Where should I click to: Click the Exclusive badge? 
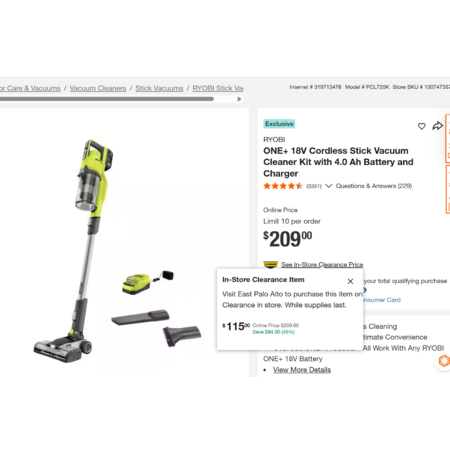click(x=279, y=124)
